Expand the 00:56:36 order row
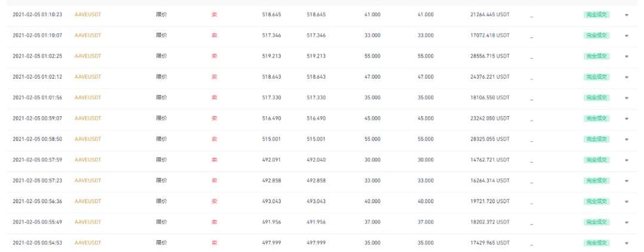 [x=627, y=201]
